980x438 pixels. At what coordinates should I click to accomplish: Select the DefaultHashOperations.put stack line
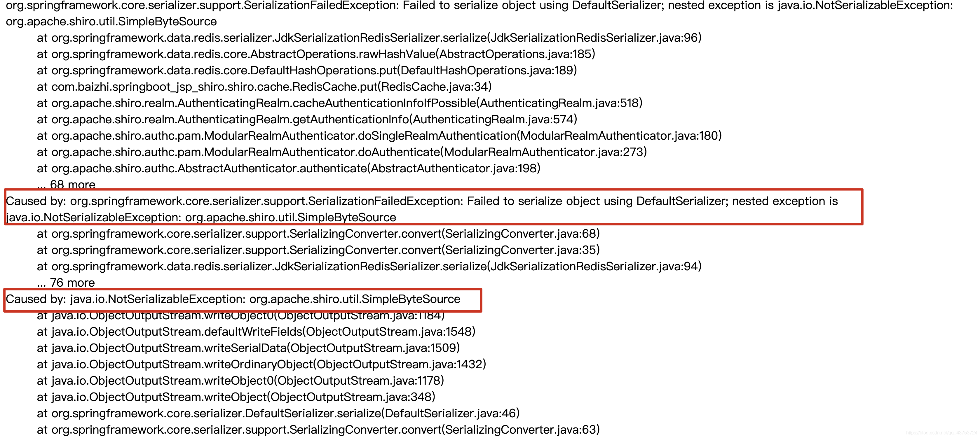307,70
